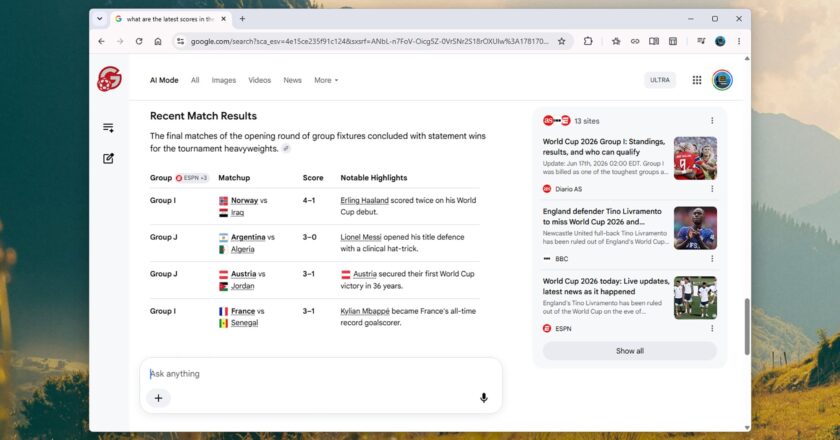Switch to the Videos tab

(259, 80)
